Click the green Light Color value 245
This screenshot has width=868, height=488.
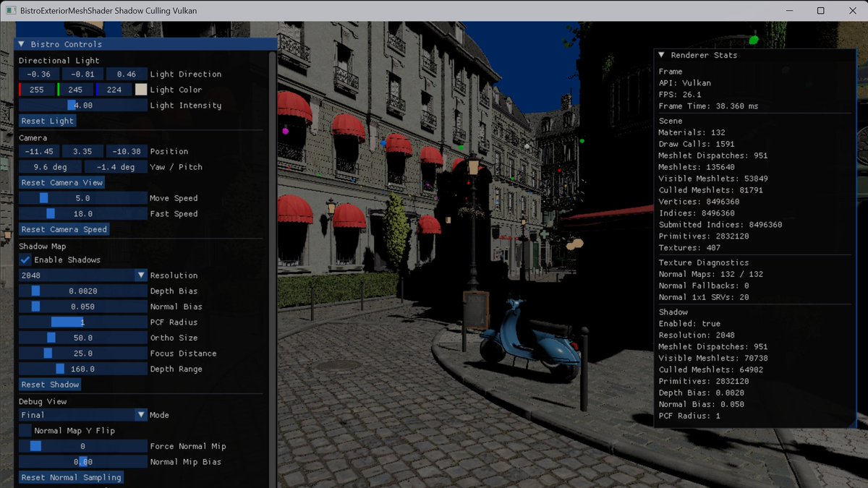coord(75,90)
